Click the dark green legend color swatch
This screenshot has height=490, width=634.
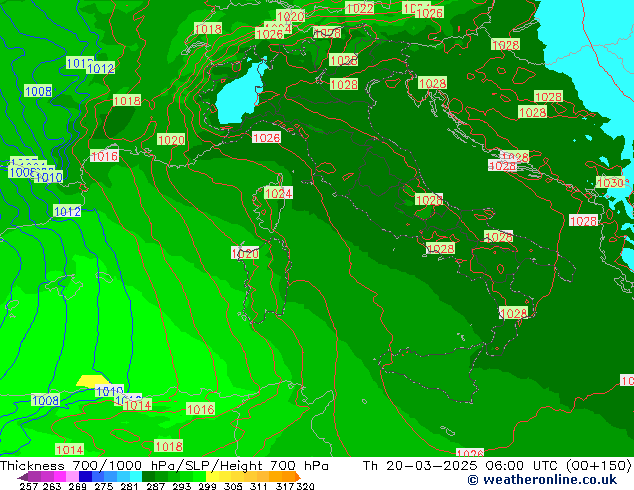coord(148,476)
